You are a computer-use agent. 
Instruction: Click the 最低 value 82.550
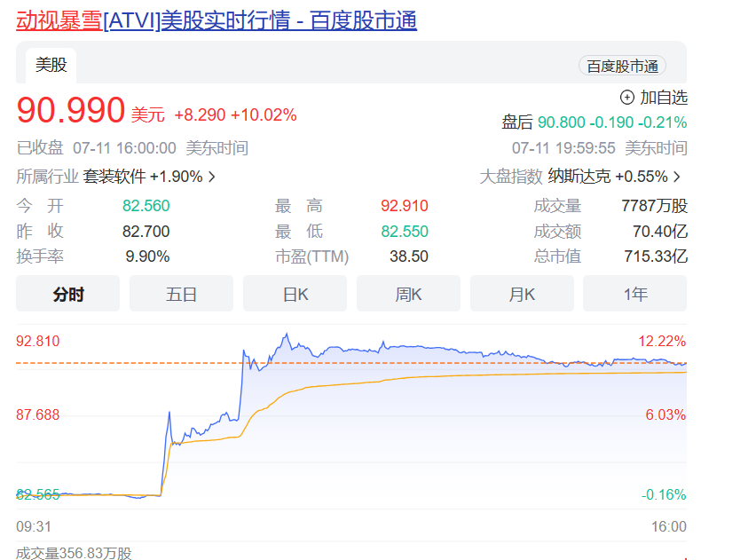pyautogui.click(x=405, y=232)
